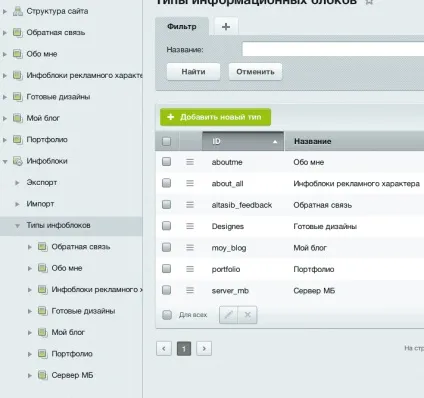Screen dimensions: 424x398
Task: Add a new filter tab with plus
Action: (x=226, y=27)
